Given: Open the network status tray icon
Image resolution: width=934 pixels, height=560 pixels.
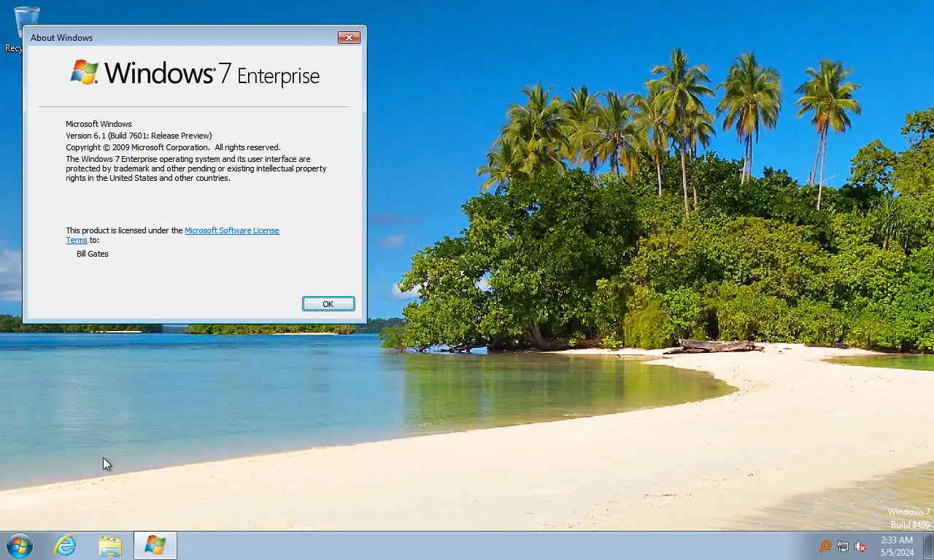Looking at the screenshot, I should [843, 546].
